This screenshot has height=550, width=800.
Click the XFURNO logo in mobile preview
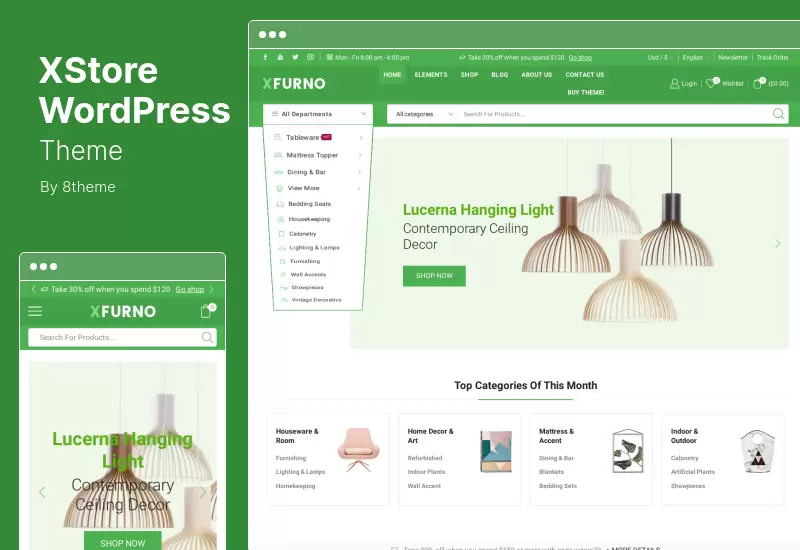[x=123, y=311]
